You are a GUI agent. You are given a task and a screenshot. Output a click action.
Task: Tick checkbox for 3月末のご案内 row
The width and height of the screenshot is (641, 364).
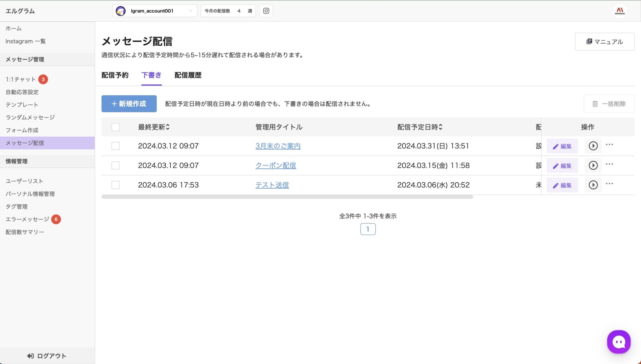[x=115, y=146]
